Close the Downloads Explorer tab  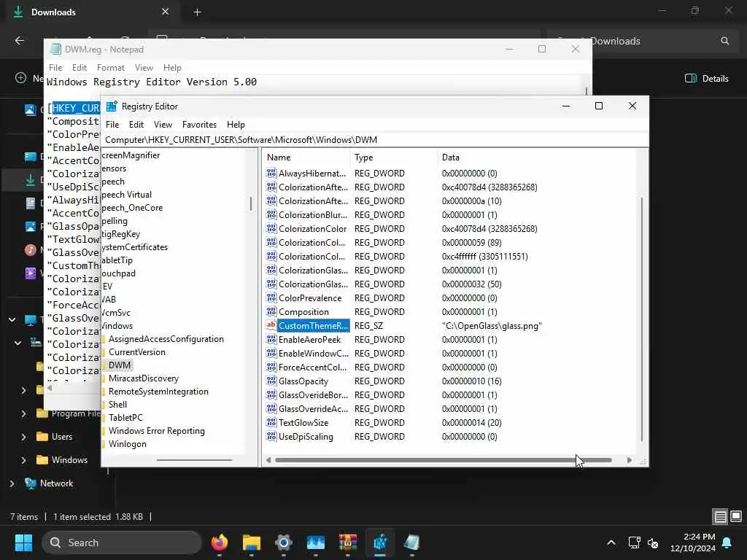pyautogui.click(x=166, y=12)
